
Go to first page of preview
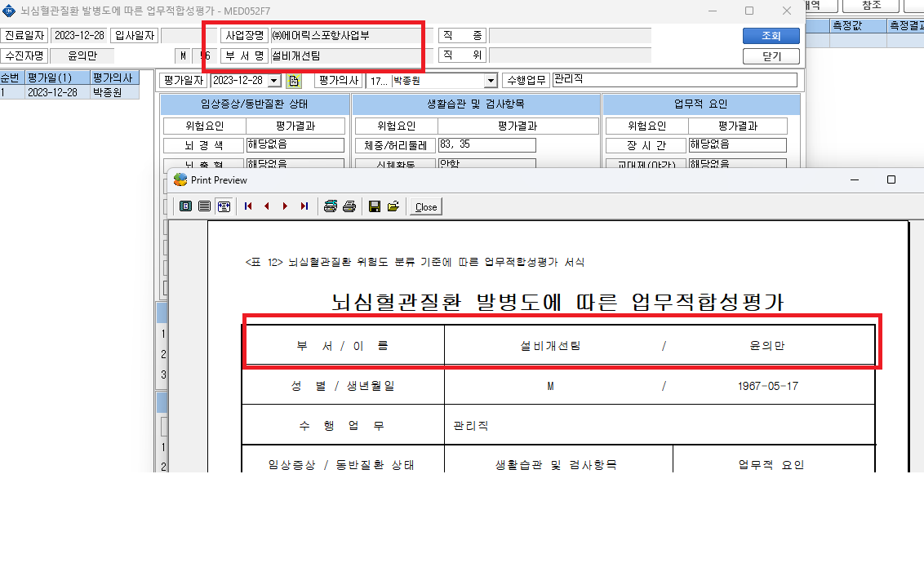click(248, 206)
